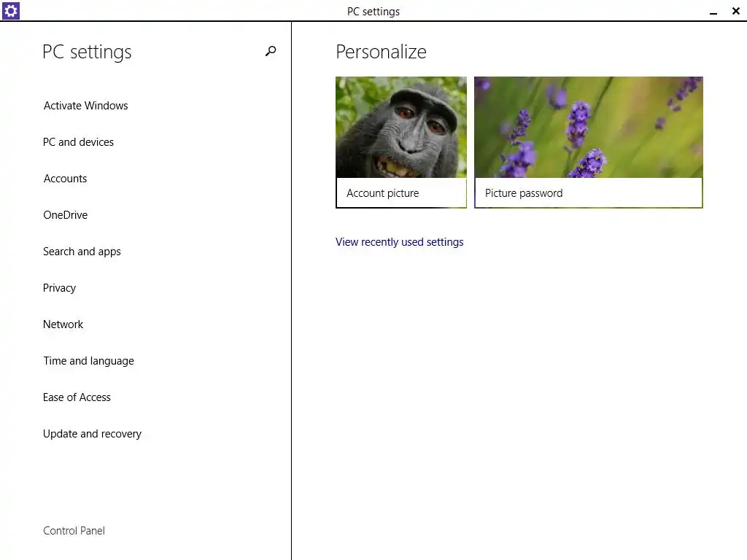
Task: Open the Account picture tile label
Action: [x=383, y=193]
